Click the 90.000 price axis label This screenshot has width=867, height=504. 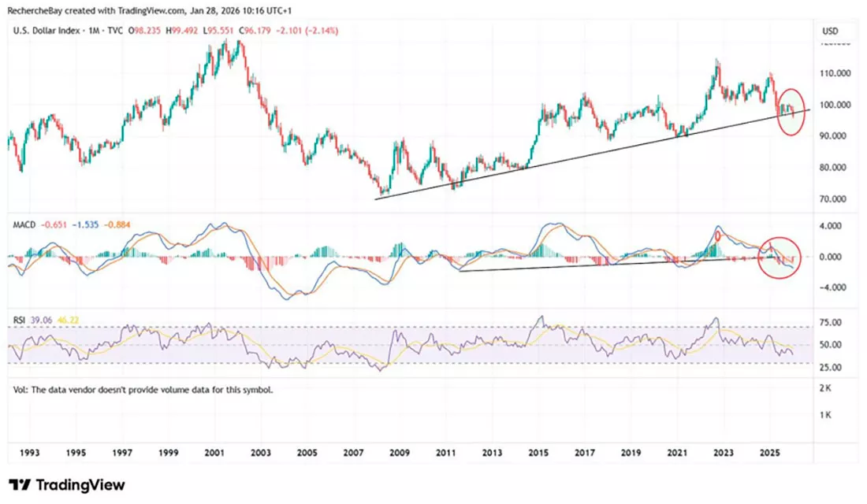coord(832,135)
